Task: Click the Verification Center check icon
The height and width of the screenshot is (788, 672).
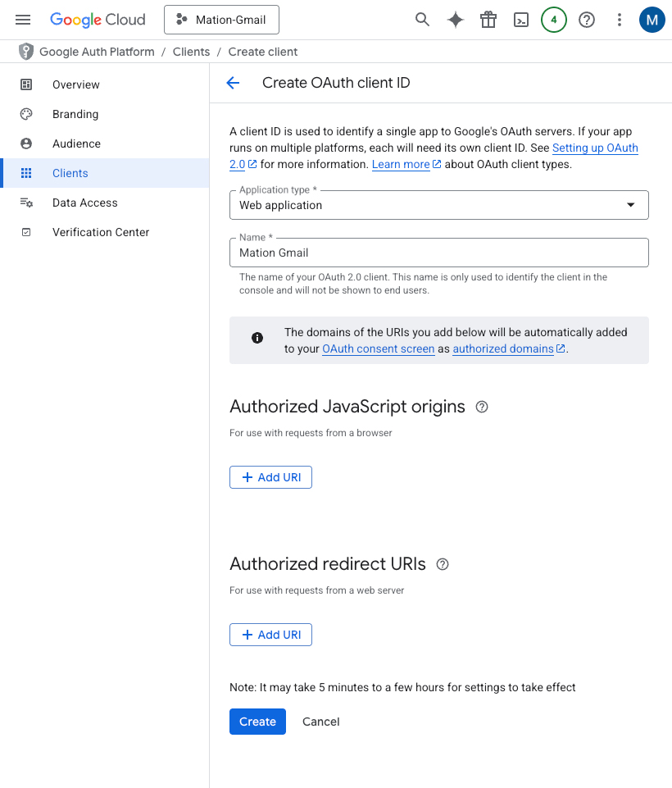Action: coord(26,232)
